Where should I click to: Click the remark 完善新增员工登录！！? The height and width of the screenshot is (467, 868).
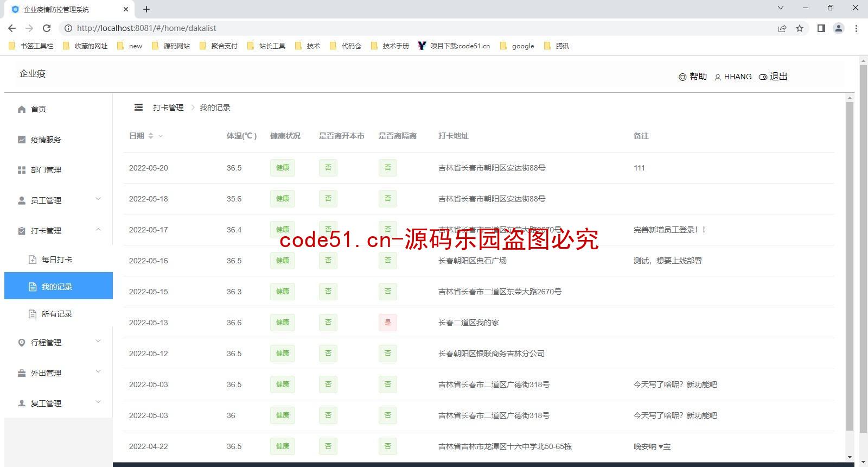click(x=670, y=230)
